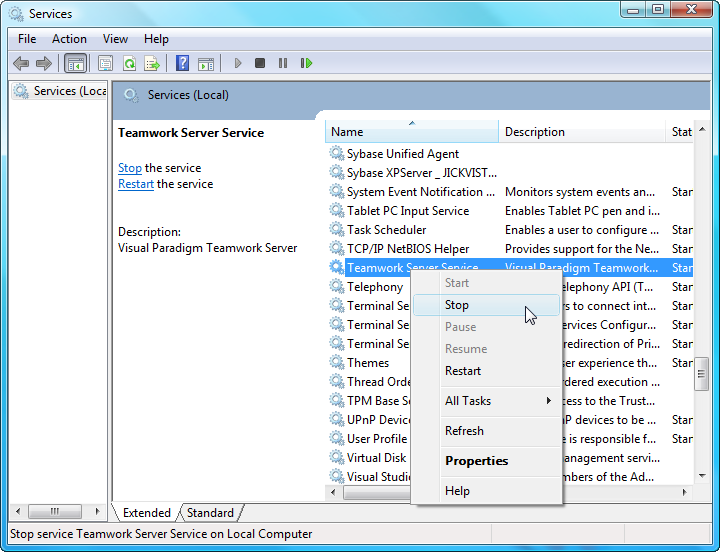This screenshot has height=552, width=720.
Task: Click the Forward arrow toolbar icon
Action: point(44,63)
